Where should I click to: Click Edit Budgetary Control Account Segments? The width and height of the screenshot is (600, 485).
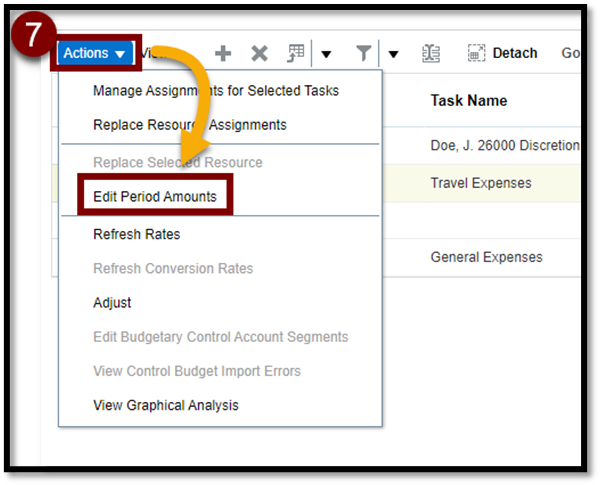click(220, 337)
